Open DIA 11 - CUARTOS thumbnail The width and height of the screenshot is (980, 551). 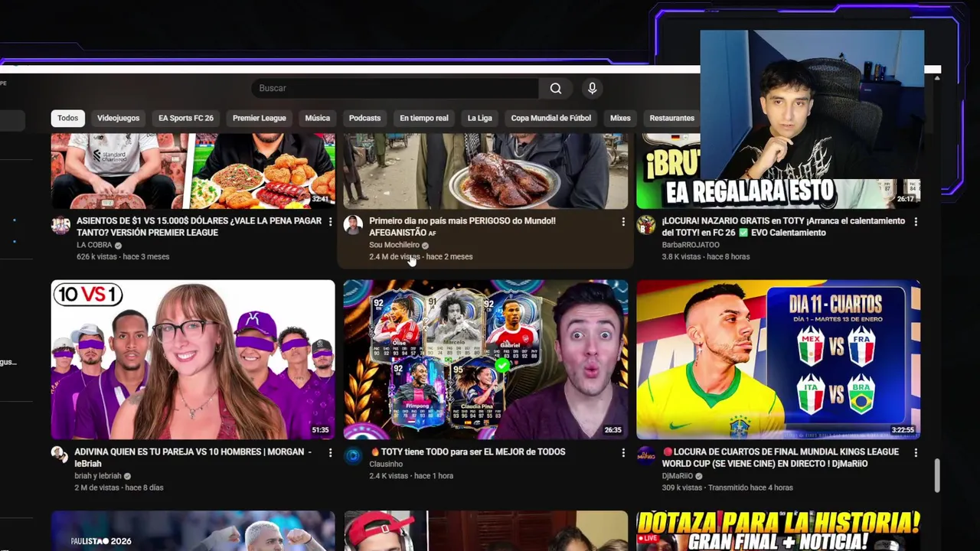(x=778, y=360)
